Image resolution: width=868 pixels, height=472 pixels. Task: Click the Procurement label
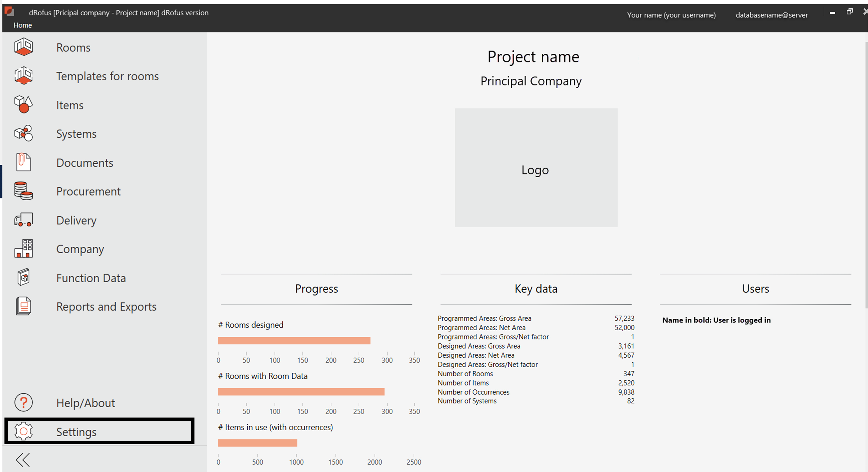[88, 191]
